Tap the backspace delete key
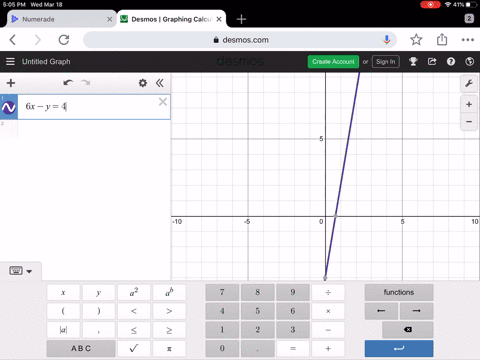Viewport: 480px width, 360px height. pyautogui.click(x=408, y=330)
